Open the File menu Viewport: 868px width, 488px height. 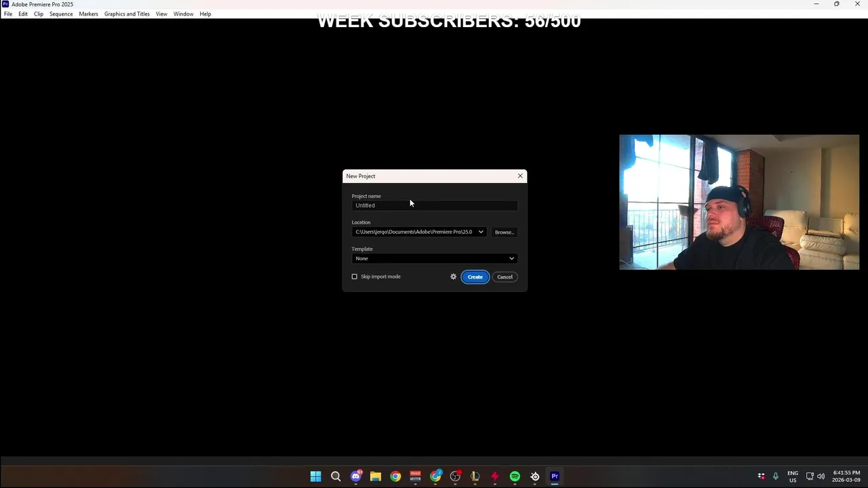coord(8,14)
